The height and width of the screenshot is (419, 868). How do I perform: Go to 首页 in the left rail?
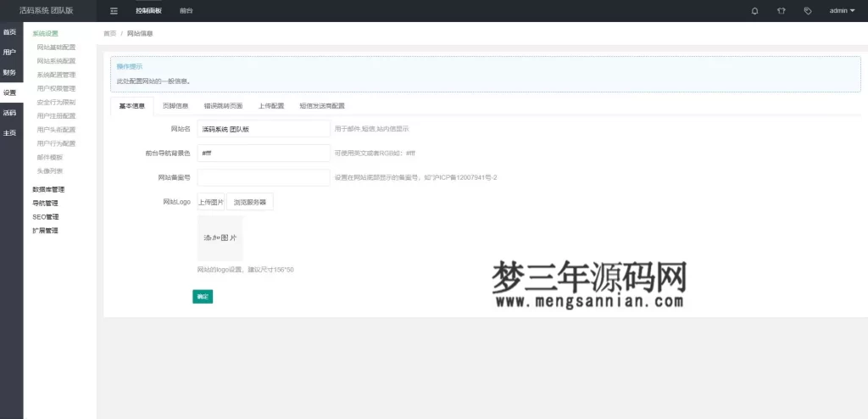point(10,32)
